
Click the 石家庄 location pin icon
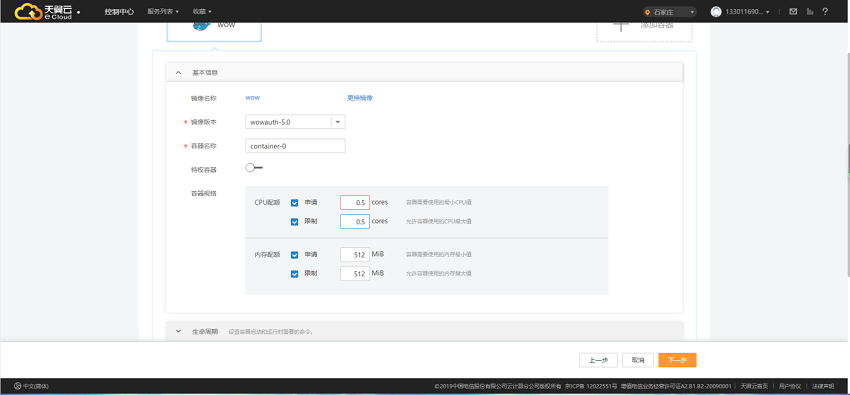(647, 12)
